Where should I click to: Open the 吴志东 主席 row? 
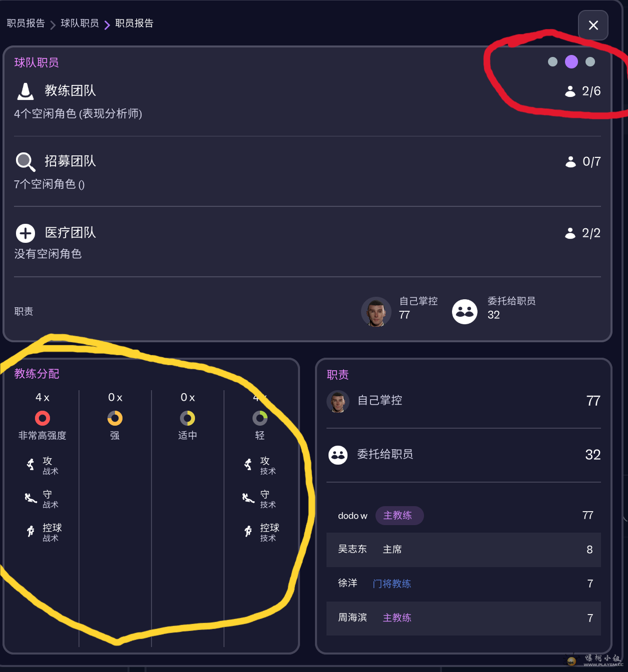click(463, 550)
